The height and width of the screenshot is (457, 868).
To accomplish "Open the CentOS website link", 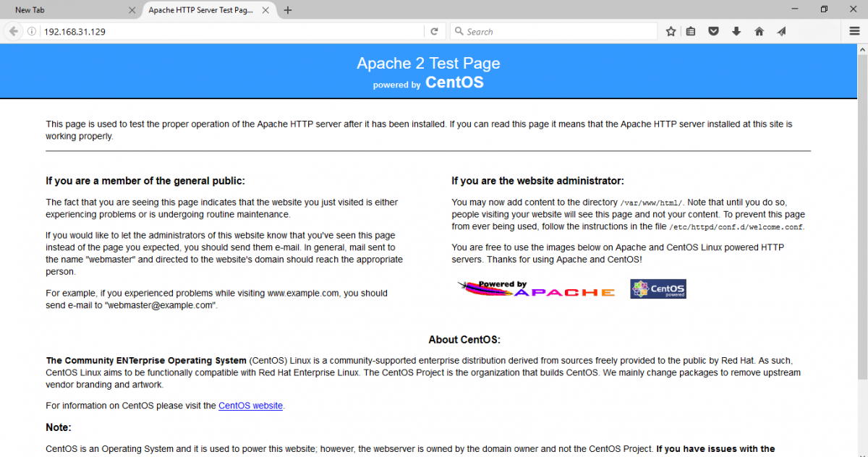I will (x=250, y=406).
